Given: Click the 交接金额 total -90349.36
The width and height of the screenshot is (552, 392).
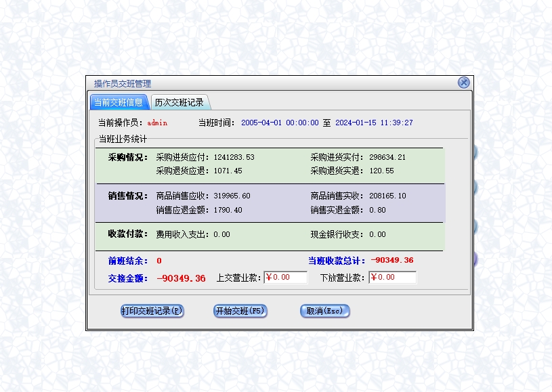Looking at the screenshot, I should coord(181,278).
